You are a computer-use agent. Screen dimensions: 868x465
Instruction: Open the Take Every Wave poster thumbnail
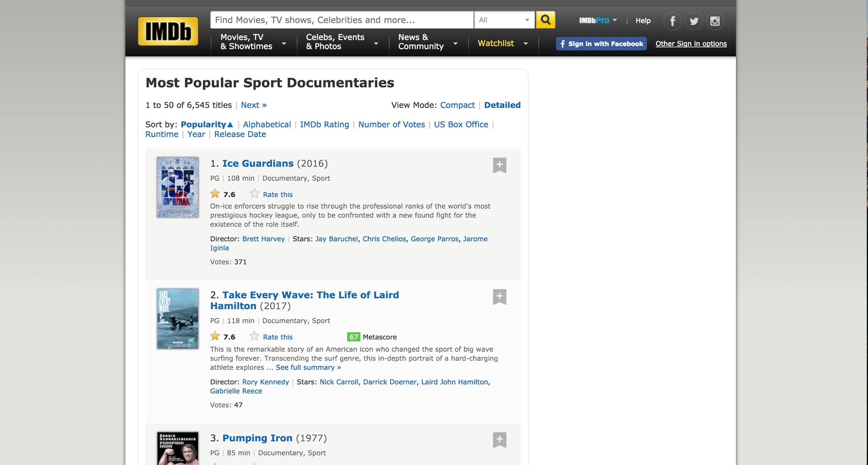click(x=178, y=319)
